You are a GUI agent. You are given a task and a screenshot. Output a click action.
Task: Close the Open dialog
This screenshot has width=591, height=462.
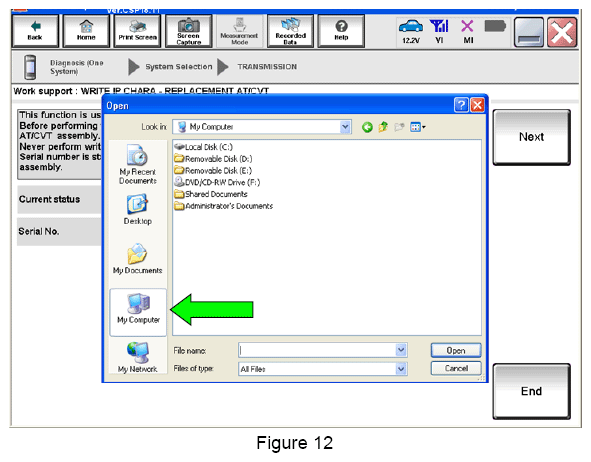click(478, 105)
